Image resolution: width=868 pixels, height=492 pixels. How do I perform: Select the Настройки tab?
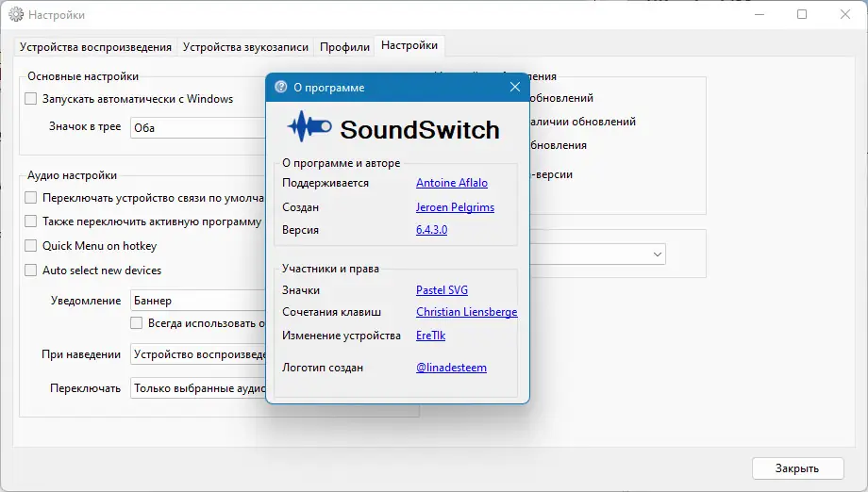(x=409, y=45)
